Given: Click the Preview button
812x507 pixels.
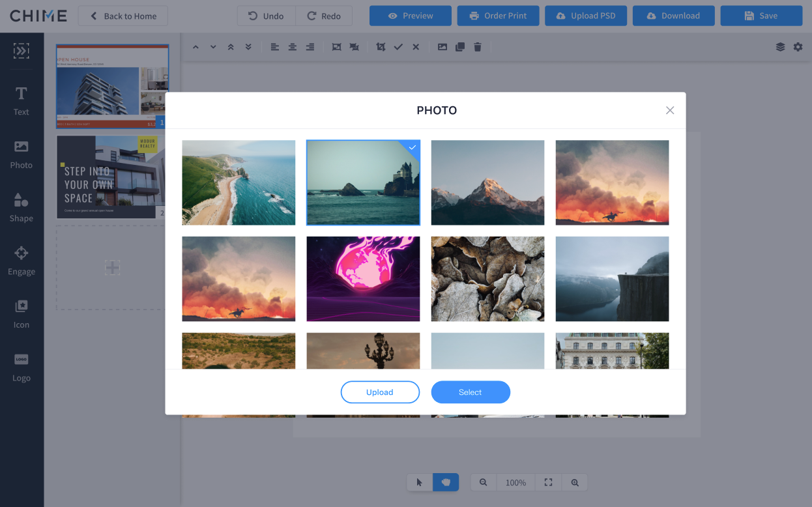Looking at the screenshot, I should tap(411, 16).
